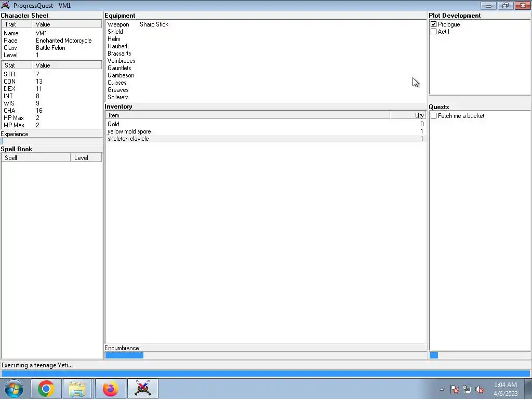Select Vambraces equipment row
Screen dimensions: 532x399
(265, 61)
